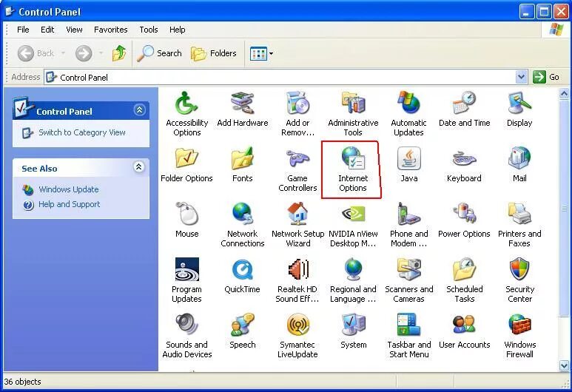
Task: Open the Views dropdown button
Action: (261, 53)
